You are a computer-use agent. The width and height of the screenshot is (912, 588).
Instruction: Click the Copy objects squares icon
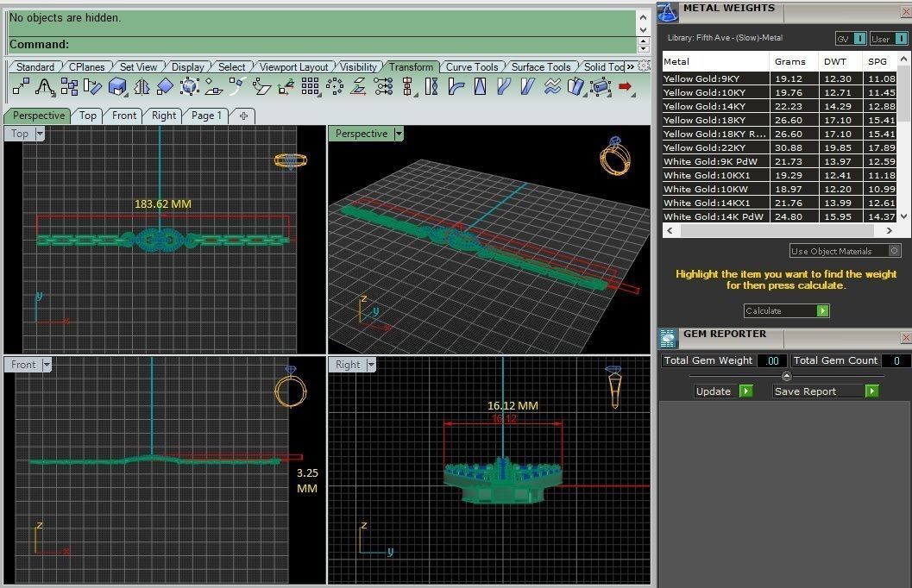pyautogui.click(x=69, y=86)
